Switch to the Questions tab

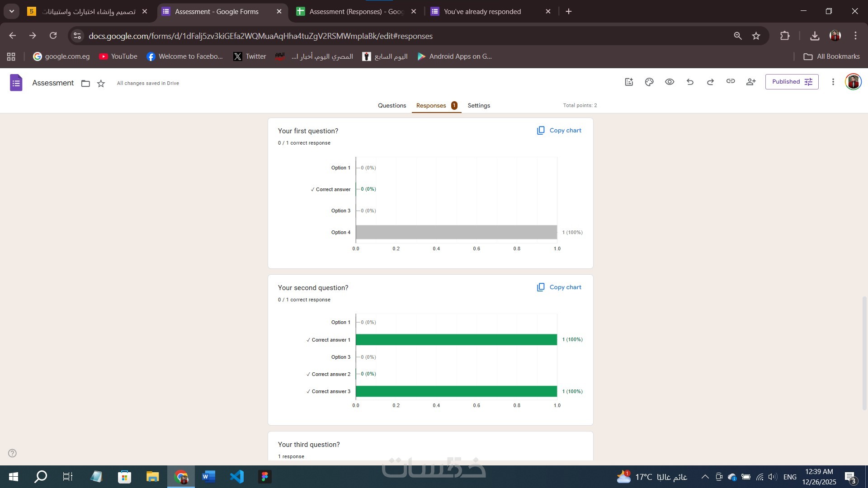392,105
